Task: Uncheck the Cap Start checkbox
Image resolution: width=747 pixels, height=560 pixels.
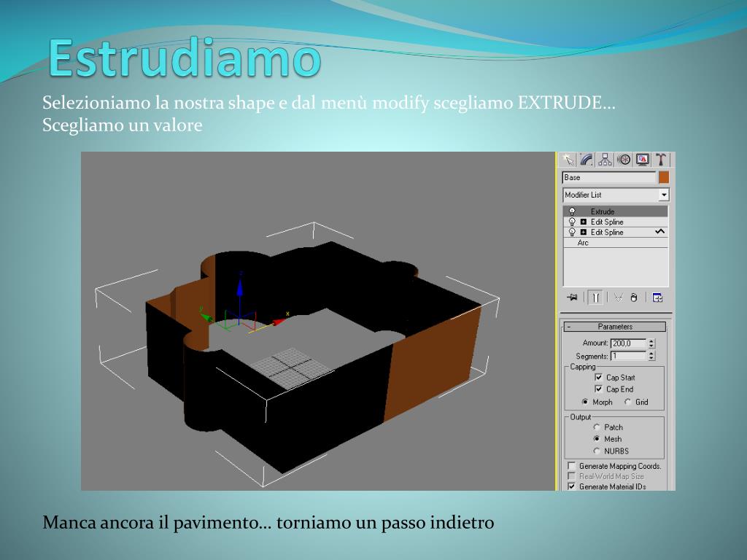Action: pyautogui.click(x=598, y=377)
